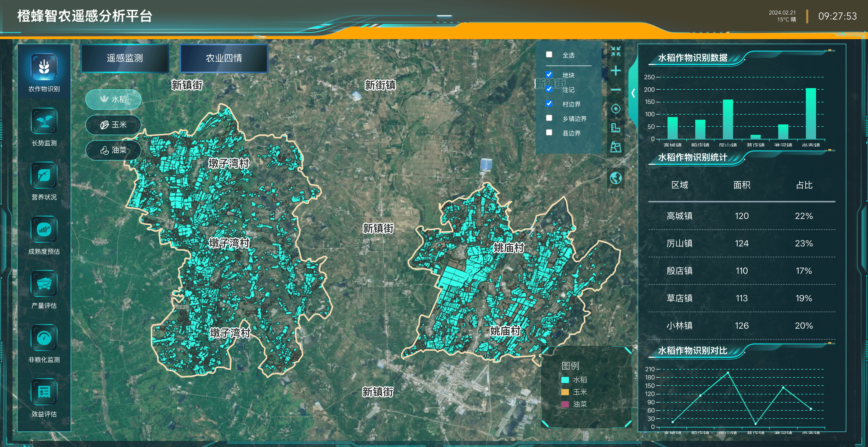The width and height of the screenshot is (868, 447).
Task: Click the locate target map icon
Action: click(x=616, y=109)
